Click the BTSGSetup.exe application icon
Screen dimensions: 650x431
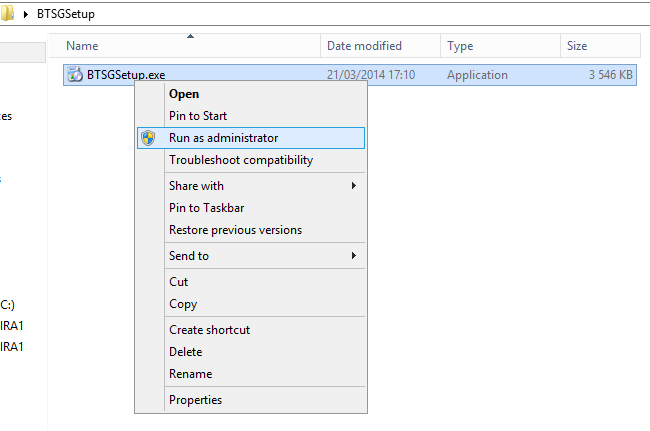click(x=75, y=75)
